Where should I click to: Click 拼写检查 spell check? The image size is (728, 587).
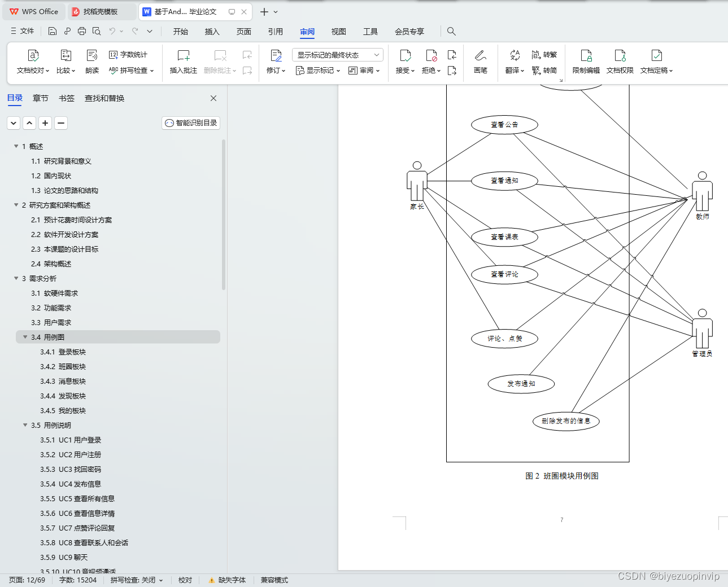click(x=131, y=71)
